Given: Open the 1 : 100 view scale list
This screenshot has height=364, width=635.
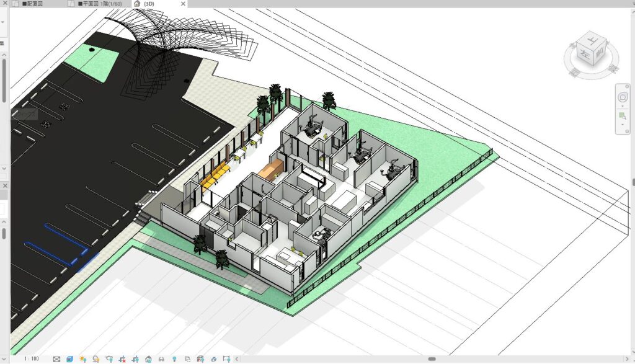Looking at the screenshot, I should pos(33,359).
